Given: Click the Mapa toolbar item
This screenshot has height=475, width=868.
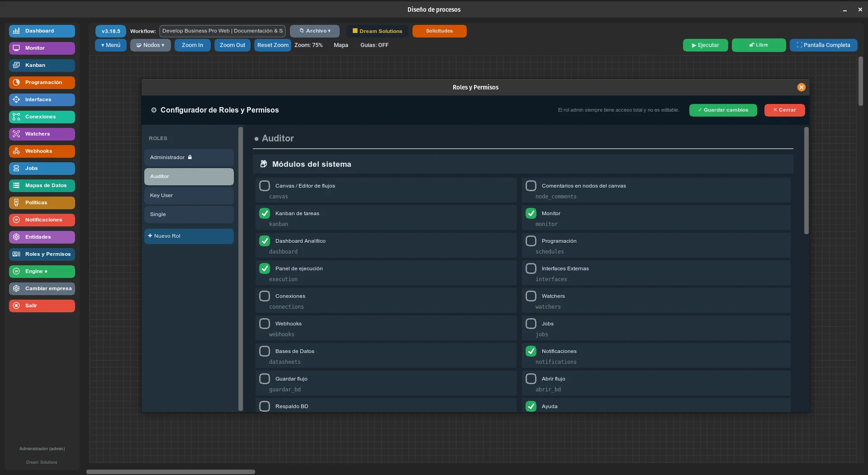Looking at the screenshot, I should pyautogui.click(x=341, y=45).
